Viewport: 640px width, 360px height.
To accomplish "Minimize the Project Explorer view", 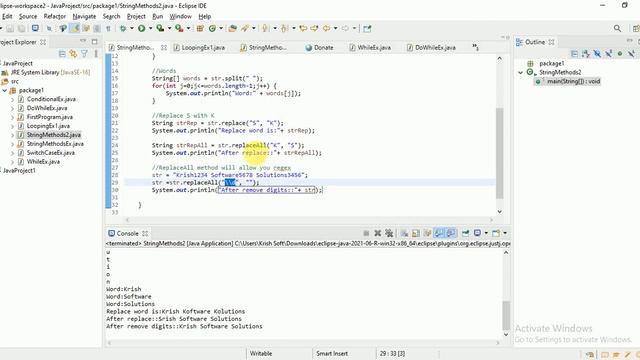I will click(83, 41).
